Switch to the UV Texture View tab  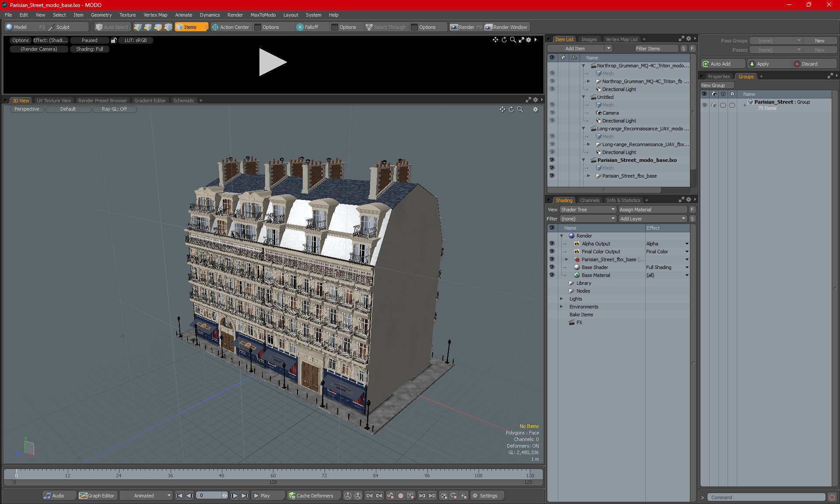[x=53, y=101]
